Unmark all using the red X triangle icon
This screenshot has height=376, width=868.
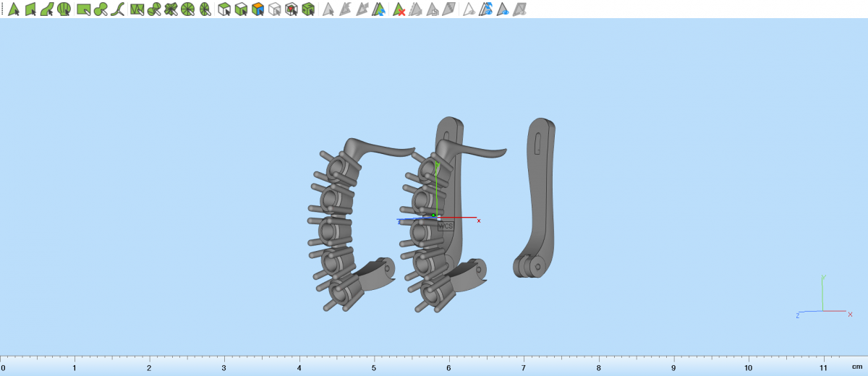(399, 9)
